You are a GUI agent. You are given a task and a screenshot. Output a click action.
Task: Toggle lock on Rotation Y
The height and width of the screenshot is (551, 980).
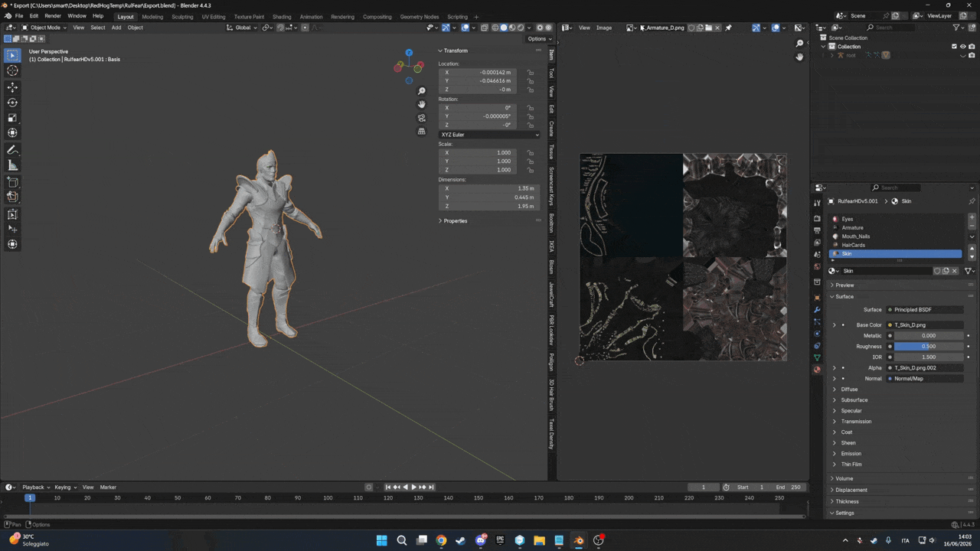click(530, 116)
